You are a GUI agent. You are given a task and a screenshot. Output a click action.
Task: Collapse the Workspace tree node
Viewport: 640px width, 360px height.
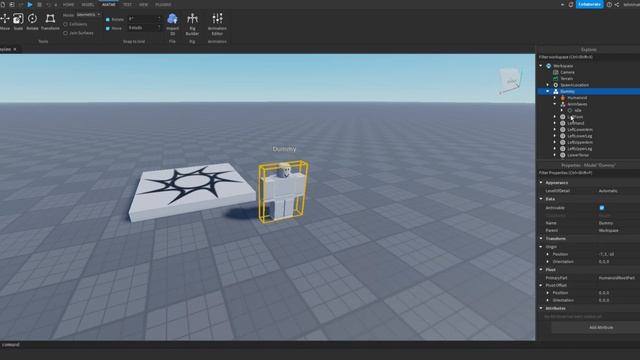click(541, 66)
